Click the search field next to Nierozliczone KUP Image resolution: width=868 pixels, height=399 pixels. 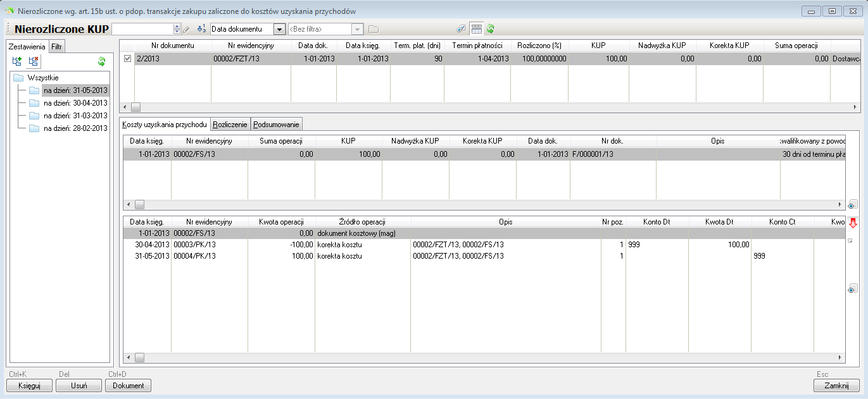click(142, 29)
